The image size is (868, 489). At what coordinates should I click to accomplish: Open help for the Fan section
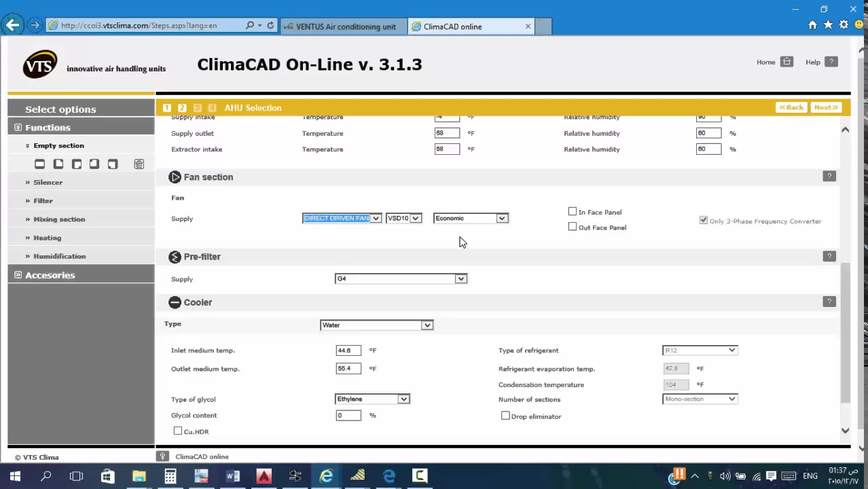[x=829, y=177]
